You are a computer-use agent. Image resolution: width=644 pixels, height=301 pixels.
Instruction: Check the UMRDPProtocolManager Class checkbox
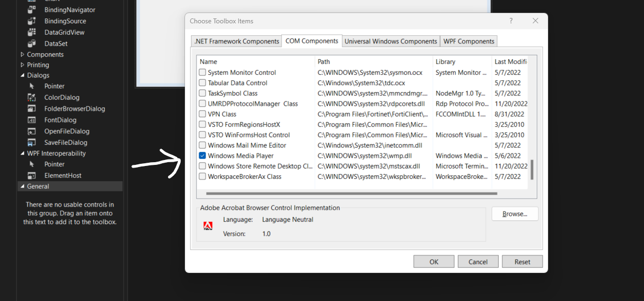pos(202,104)
